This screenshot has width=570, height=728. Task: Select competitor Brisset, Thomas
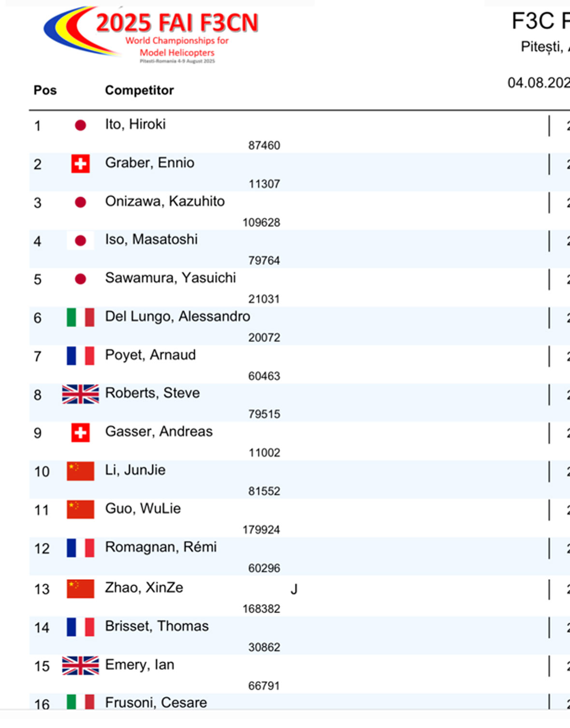click(157, 626)
